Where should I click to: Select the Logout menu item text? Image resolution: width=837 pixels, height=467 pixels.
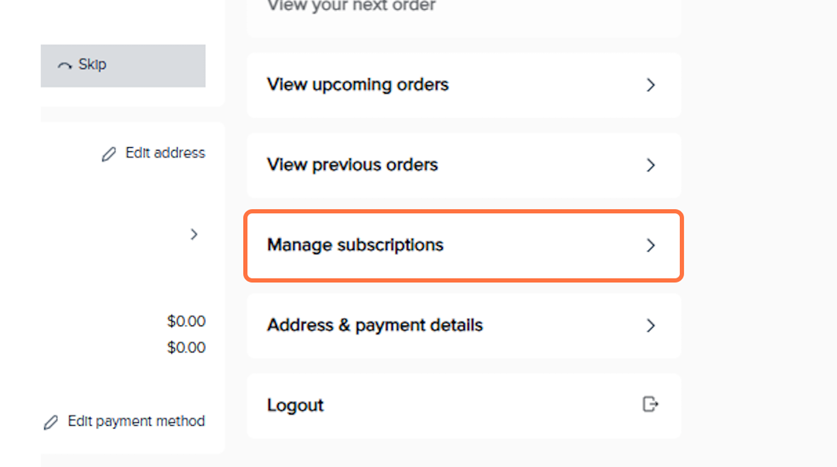[x=295, y=405]
